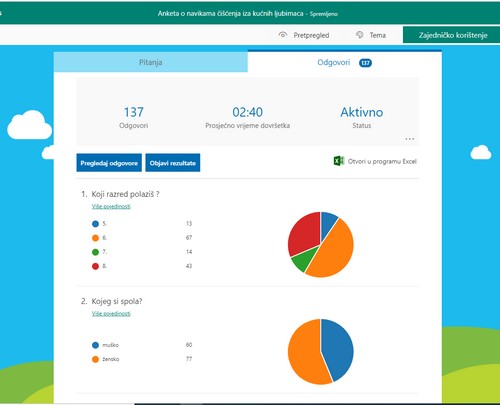Switch to the Odgovori tab
Screen dimensions: 500x405
[x=345, y=62]
